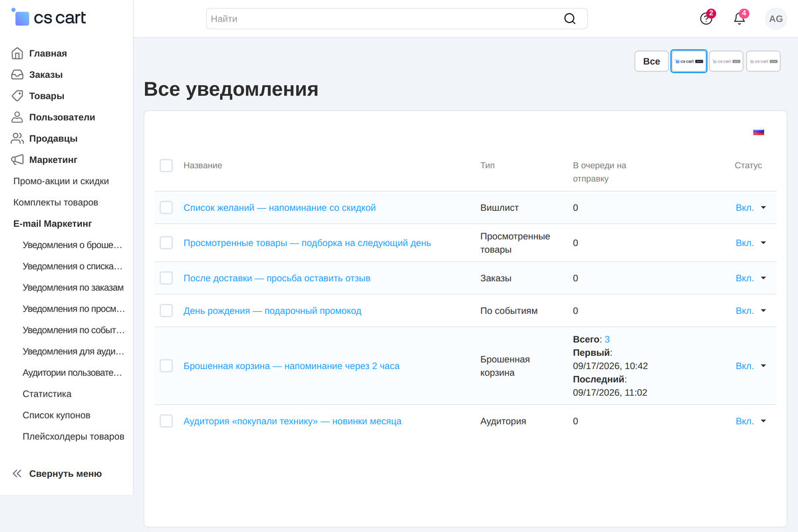The width and height of the screenshot is (798, 532).
Task: Go to Главная in sidebar
Action: coord(48,53)
